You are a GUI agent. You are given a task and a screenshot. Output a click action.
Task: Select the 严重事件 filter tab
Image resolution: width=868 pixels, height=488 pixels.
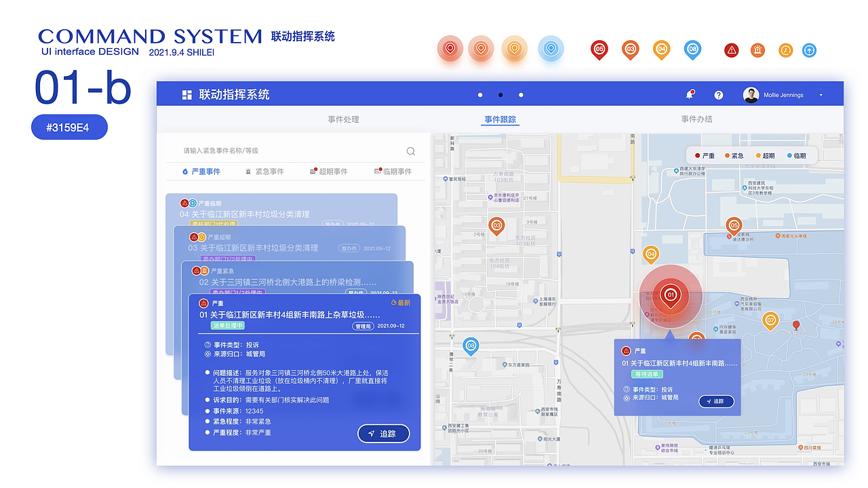coord(201,171)
